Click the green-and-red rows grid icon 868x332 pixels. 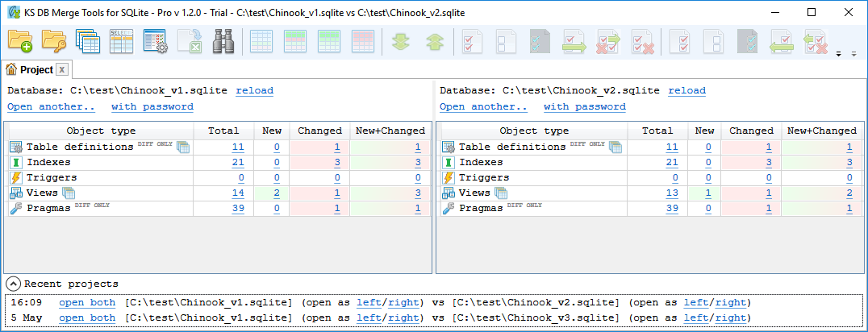coord(295,42)
